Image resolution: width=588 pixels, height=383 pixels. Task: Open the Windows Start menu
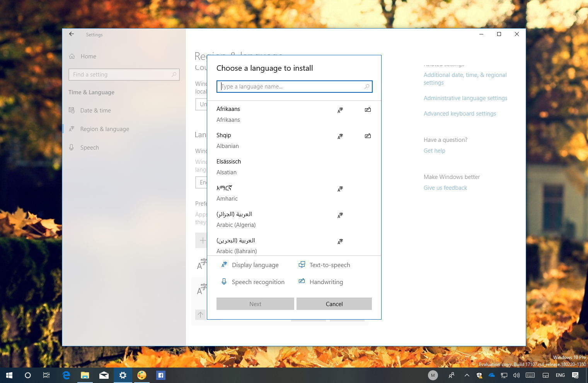[9, 375]
